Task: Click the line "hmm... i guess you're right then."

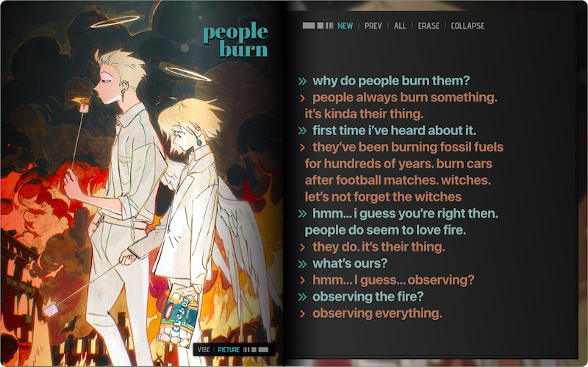Action: click(406, 213)
